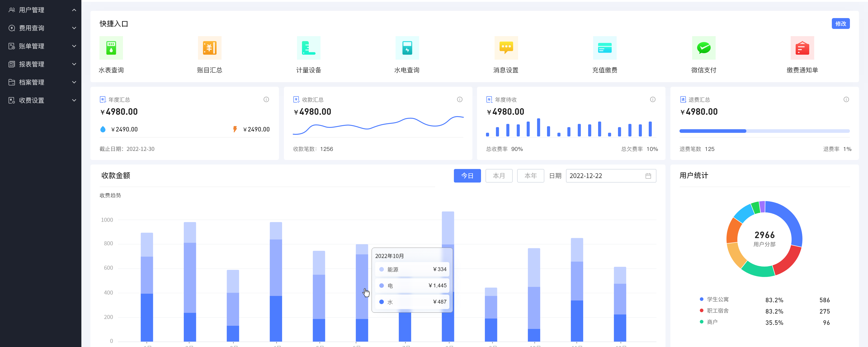Select the 报表管理 sidebar menu item

[x=40, y=64]
